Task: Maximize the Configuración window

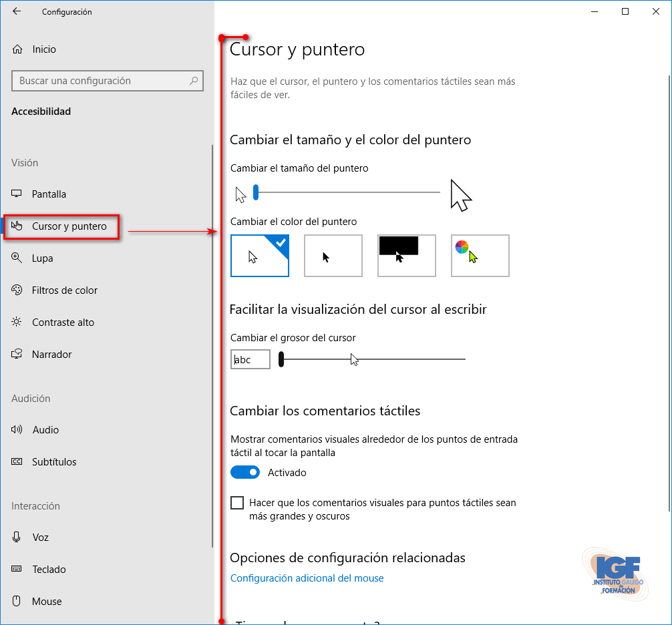Action: [x=625, y=11]
